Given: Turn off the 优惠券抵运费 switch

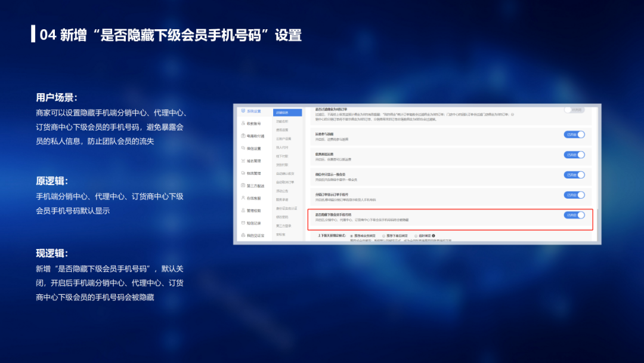Looking at the screenshot, I should point(574,155).
